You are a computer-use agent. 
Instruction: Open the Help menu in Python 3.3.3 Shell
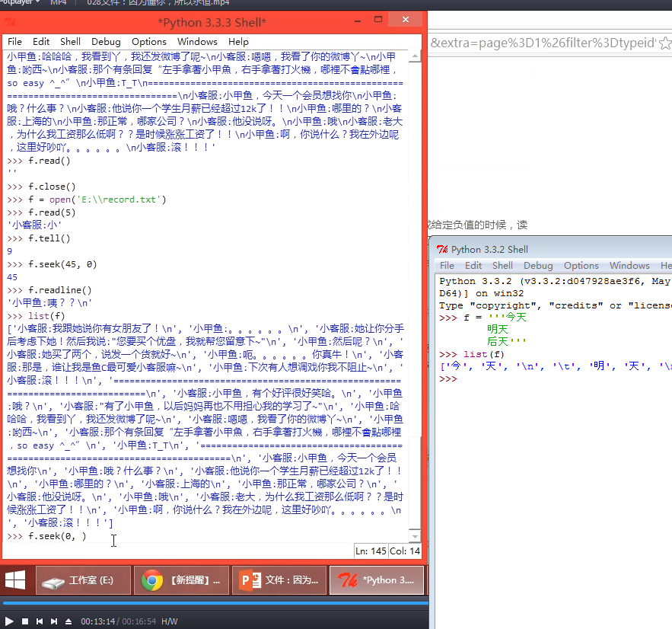(238, 41)
